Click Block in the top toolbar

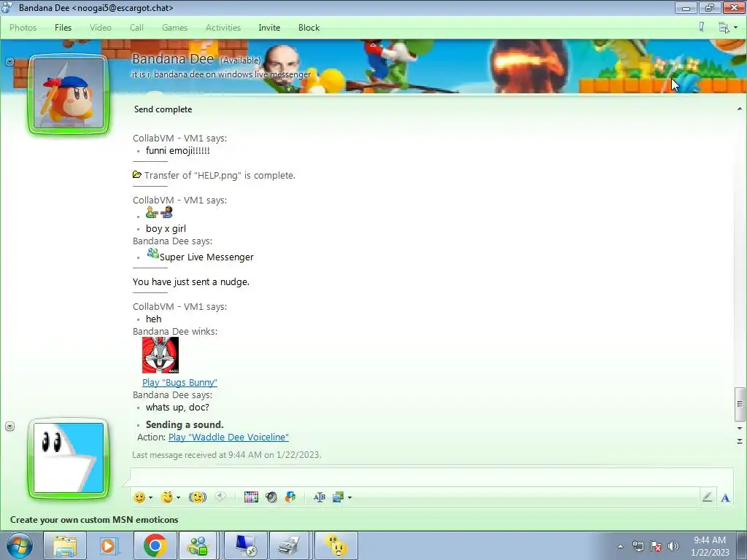(x=309, y=28)
